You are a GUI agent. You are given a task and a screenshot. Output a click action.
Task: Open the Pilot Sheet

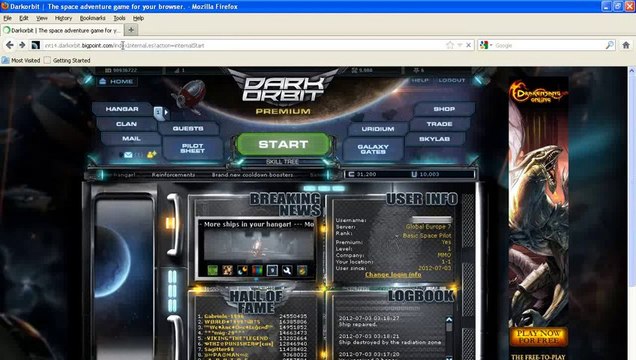click(192, 148)
